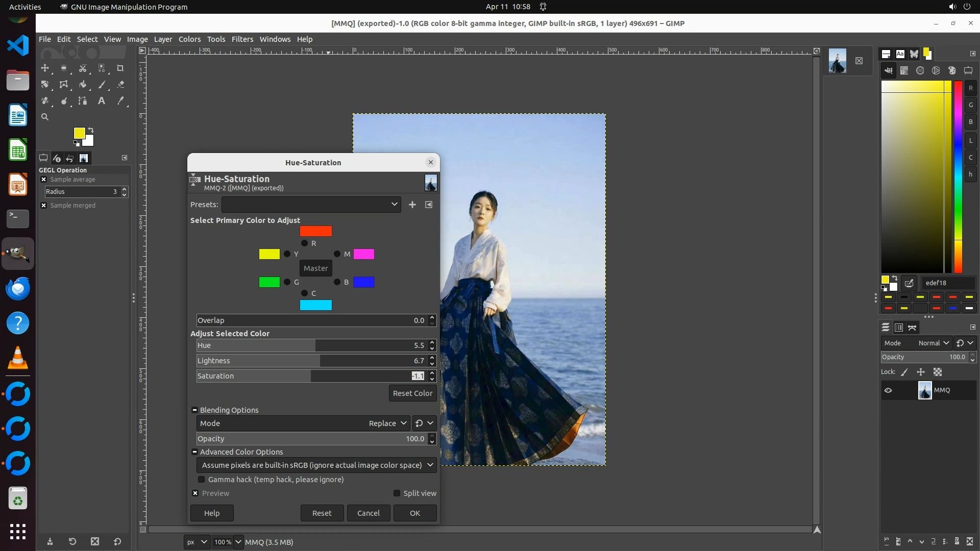Viewport: 980px width, 551px height.
Task: Select the Color Picker eyedropper tool
Action: click(120, 101)
